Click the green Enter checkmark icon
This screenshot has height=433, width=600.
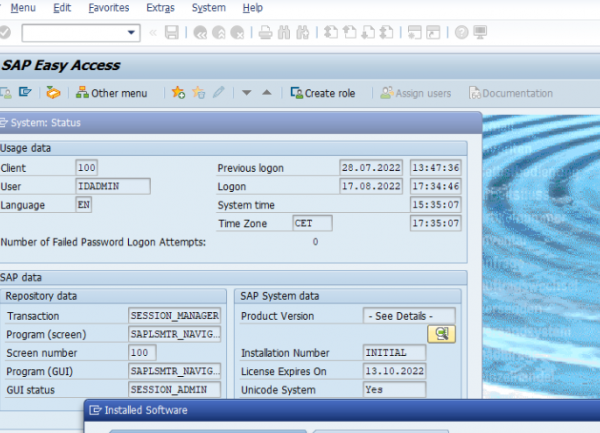[5, 33]
